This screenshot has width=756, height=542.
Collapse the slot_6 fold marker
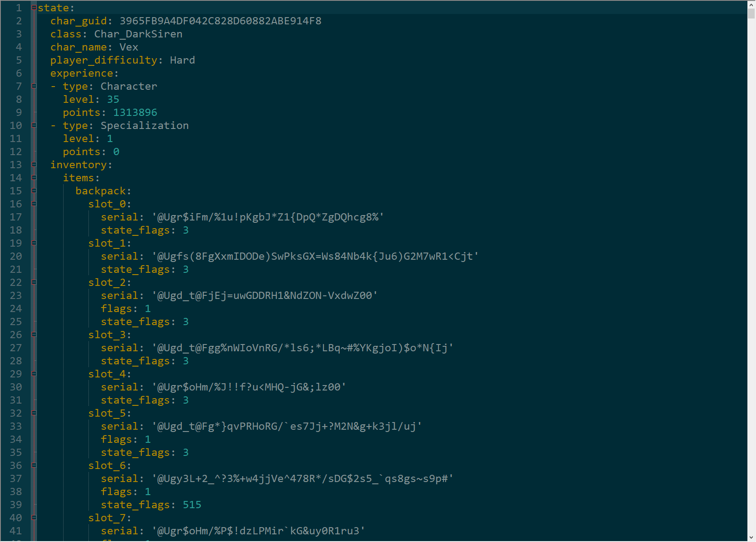pos(34,465)
